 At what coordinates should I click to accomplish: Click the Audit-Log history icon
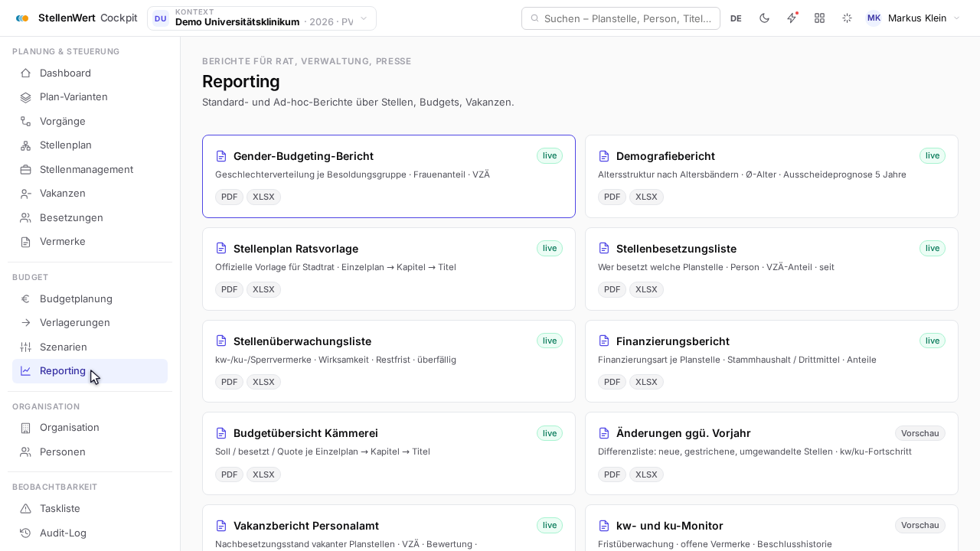(x=25, y=533)
